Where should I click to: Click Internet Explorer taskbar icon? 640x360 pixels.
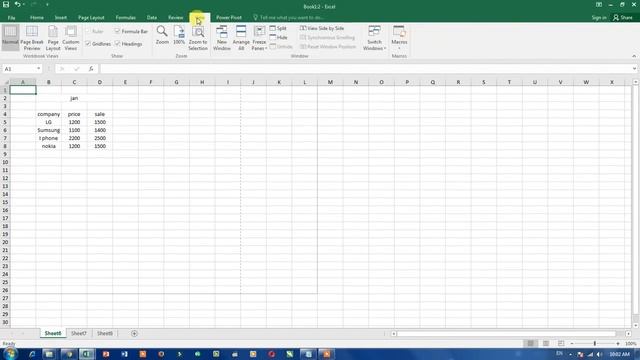tap(32, 354)
